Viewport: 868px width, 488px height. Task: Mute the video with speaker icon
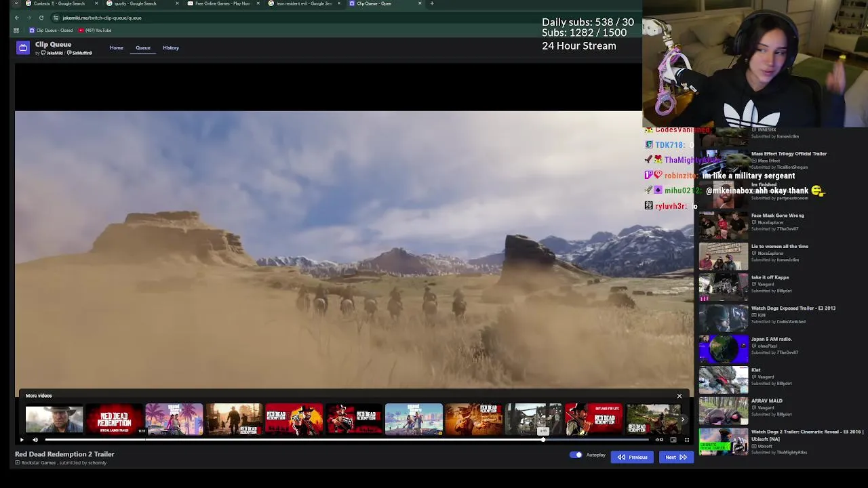point(35,440)
